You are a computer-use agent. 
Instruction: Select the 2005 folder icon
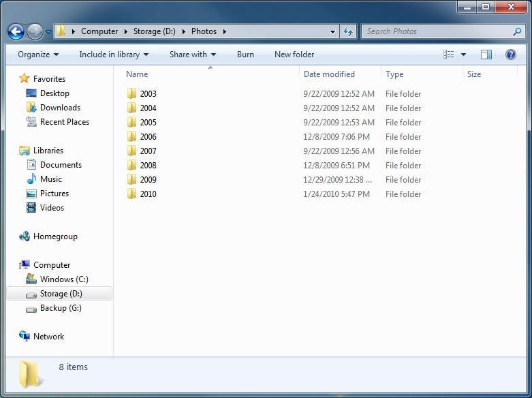(x=131, y=122)
